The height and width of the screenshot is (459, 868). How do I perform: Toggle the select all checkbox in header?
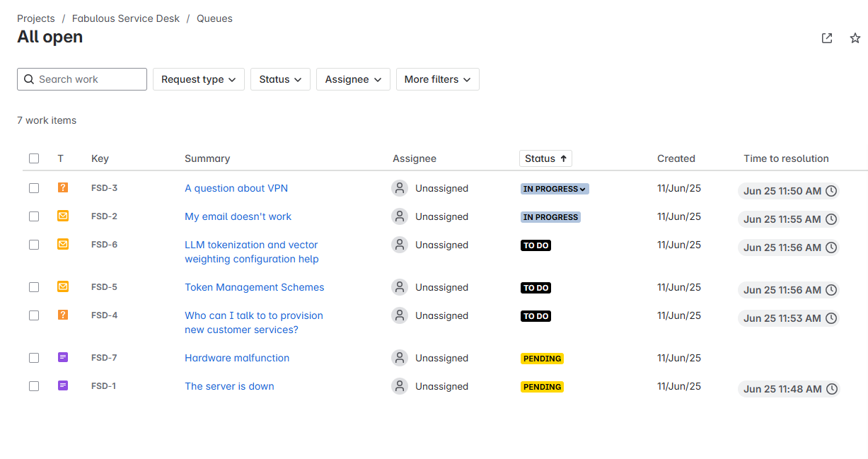pos(34,158)
